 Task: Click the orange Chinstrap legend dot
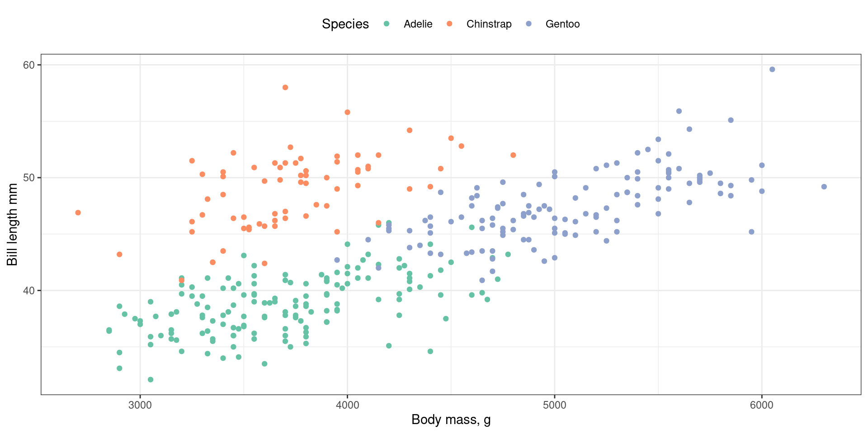pos(449,24)
